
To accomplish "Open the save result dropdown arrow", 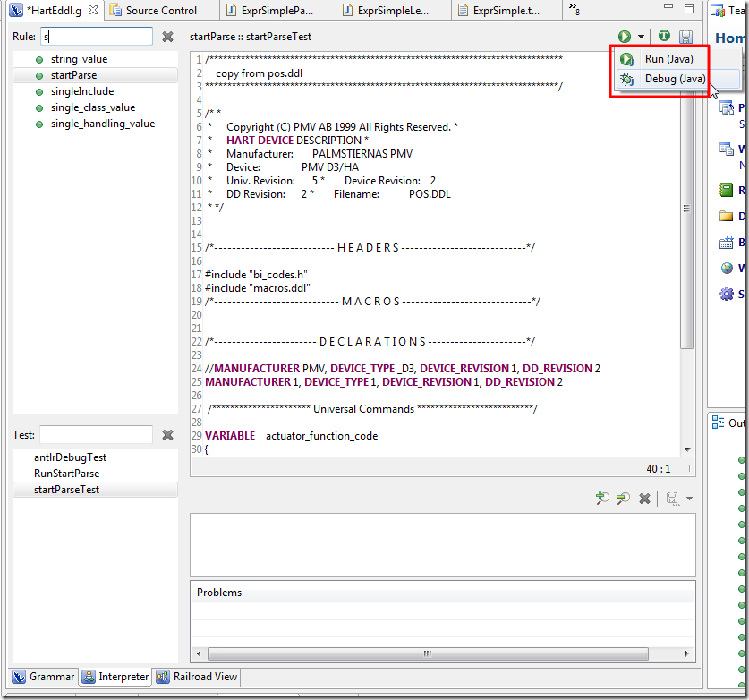I will (x=689, y=499).
